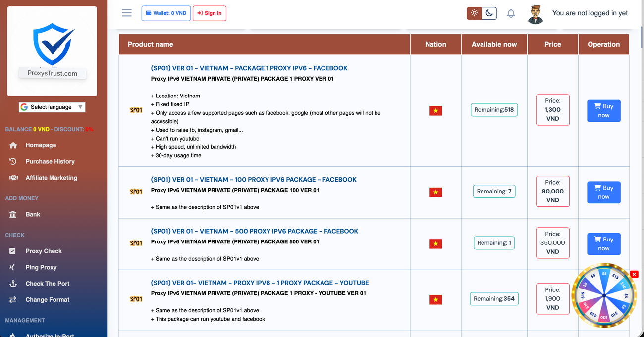Click the ProxysTrust.com shield logo
The width and height of the screenshot is (644, 337).
52,51
